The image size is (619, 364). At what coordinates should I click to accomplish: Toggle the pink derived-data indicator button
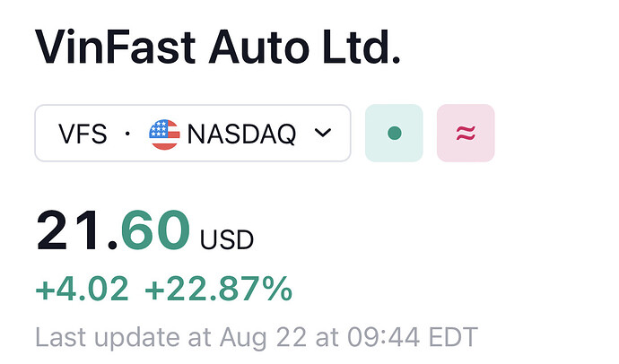pyautogui.click(x=466, y=134)
